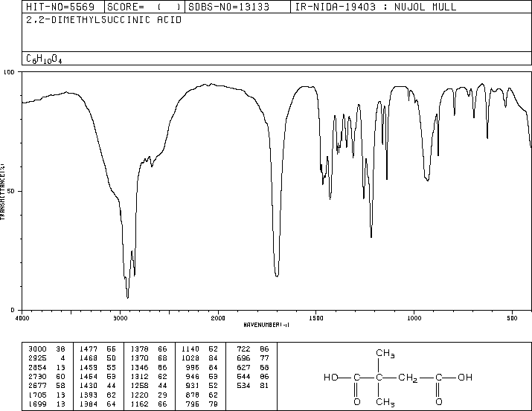Click the peak table row 1028 84
532x411 pixels.
point(200,358)
